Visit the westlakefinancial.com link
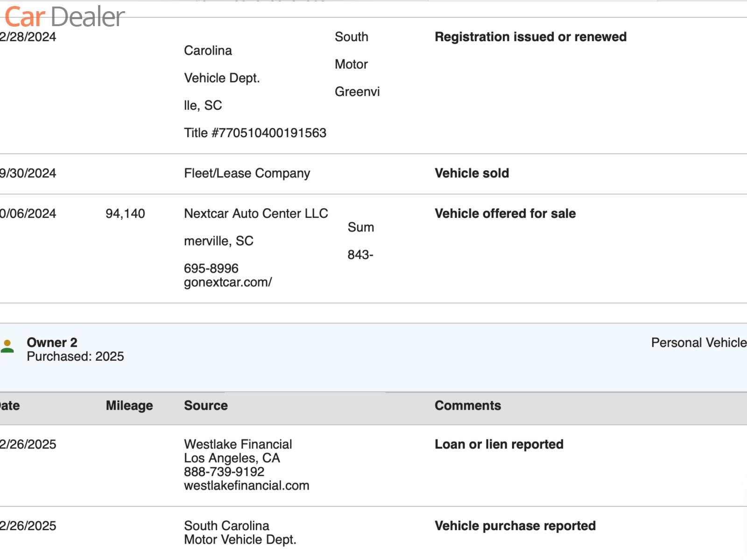The height and width of the screenshot is (560, 747). (x=247, y=485)
